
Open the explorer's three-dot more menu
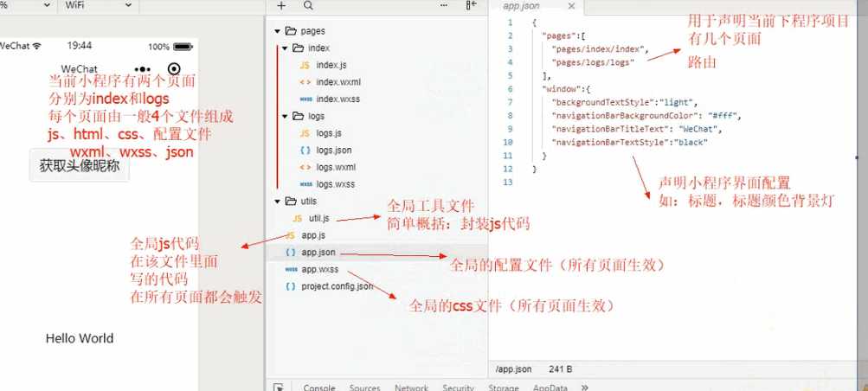tap(444, 5)
